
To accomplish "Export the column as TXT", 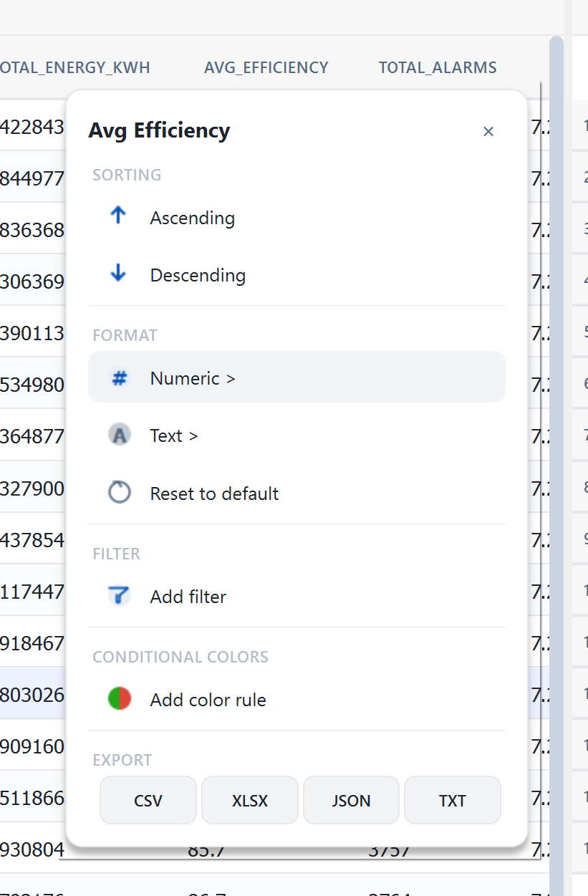I will click(x=452, y=800).
